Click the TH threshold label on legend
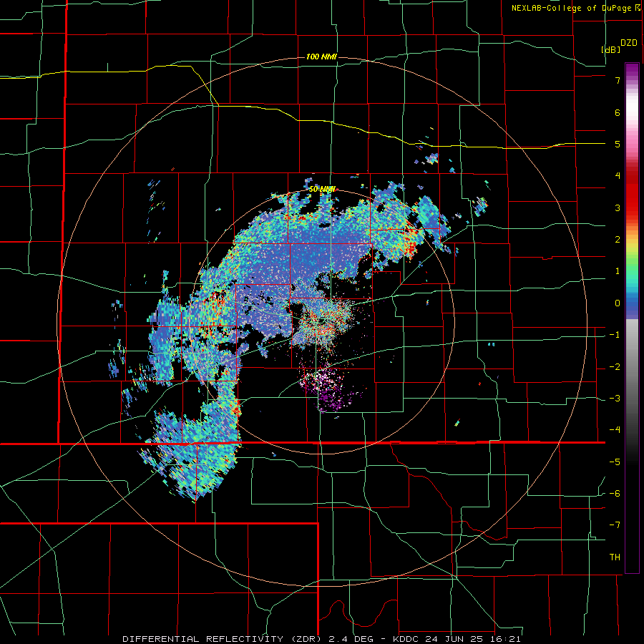 [x=615, y=557]
